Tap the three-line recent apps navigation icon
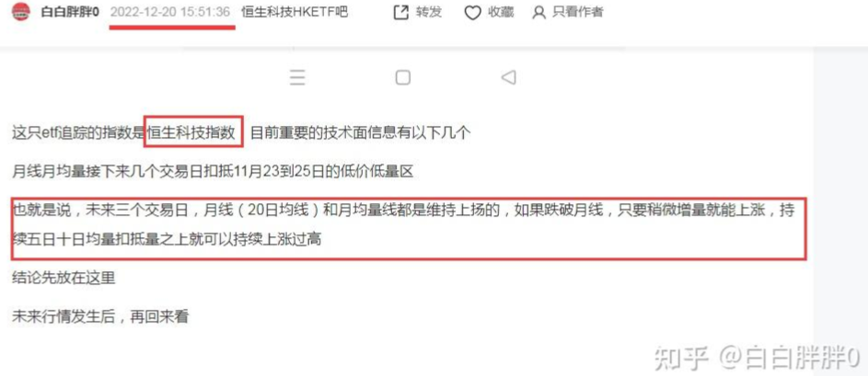Image resolution: width=868 pixels, height=376 pixels. [297, 77]
